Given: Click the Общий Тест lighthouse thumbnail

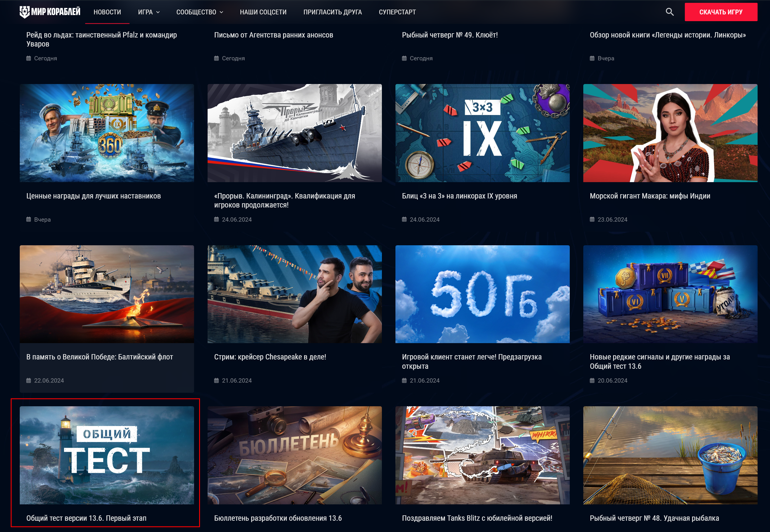Looking at the screenshot, I should [x=107, y=455].
